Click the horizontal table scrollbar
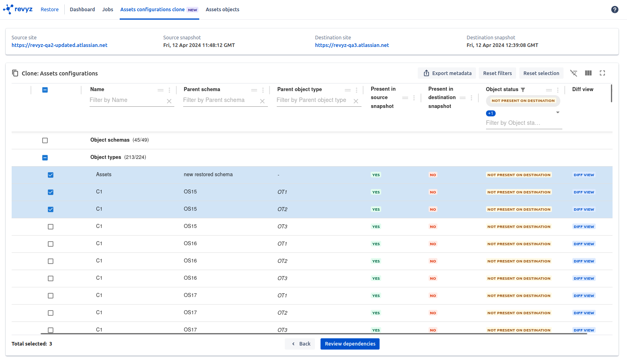The width and height of the screenshot is (627, 364). click(x=314, y=333)
